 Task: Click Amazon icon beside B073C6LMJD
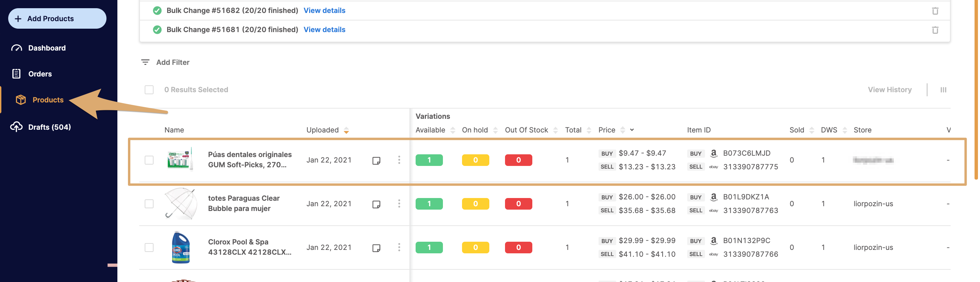pyautogui.click(x=713, y=153)
